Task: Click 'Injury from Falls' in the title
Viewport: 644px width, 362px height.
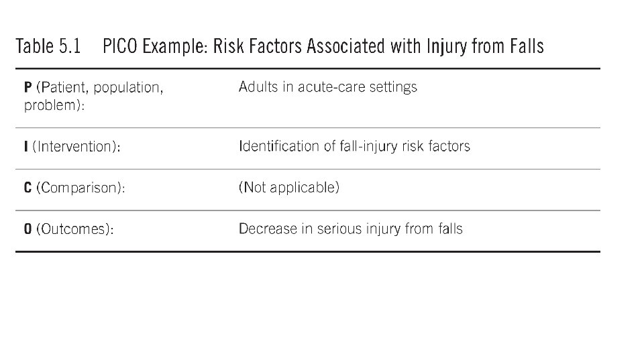Action: click(486, 46)
